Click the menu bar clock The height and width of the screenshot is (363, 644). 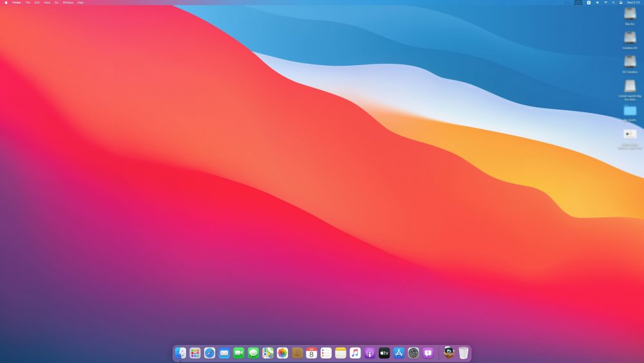pyautogui.click(x=633, y=3)
